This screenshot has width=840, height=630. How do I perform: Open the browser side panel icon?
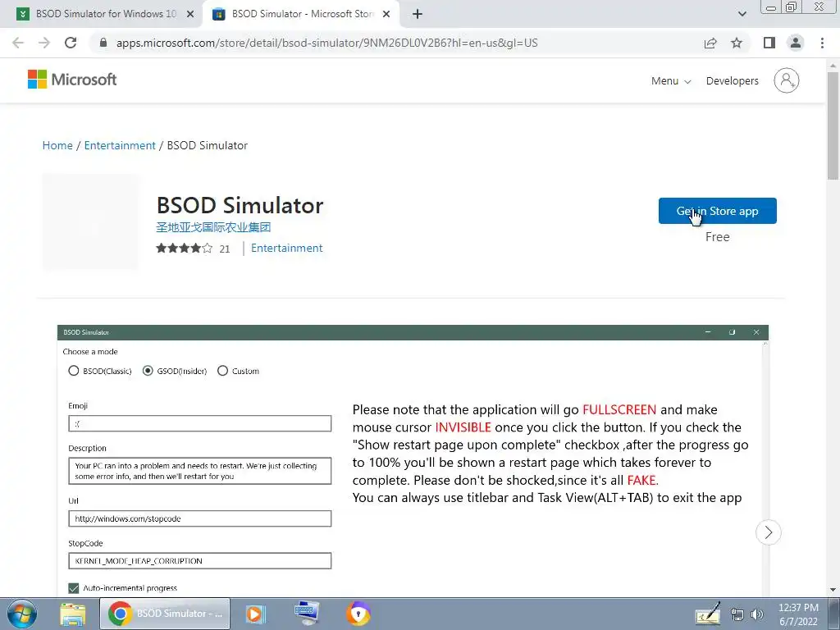tap(769, 43)
